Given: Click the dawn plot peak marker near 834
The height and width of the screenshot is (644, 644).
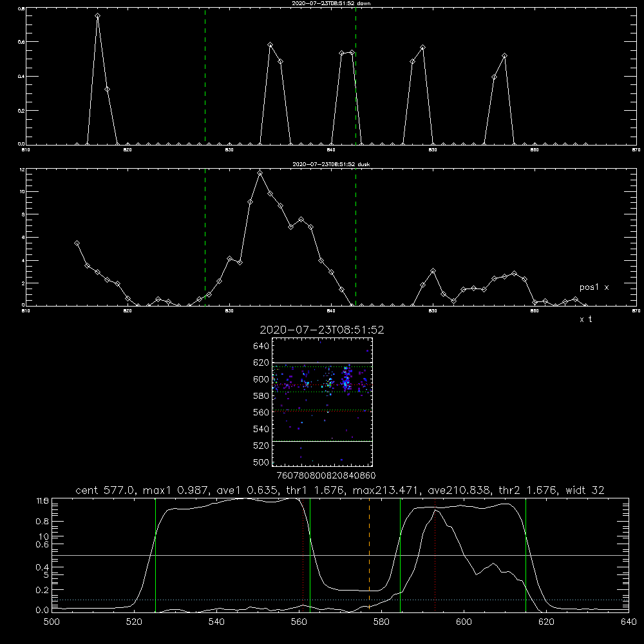Looking at the screenshot, I should pos(270,45).
